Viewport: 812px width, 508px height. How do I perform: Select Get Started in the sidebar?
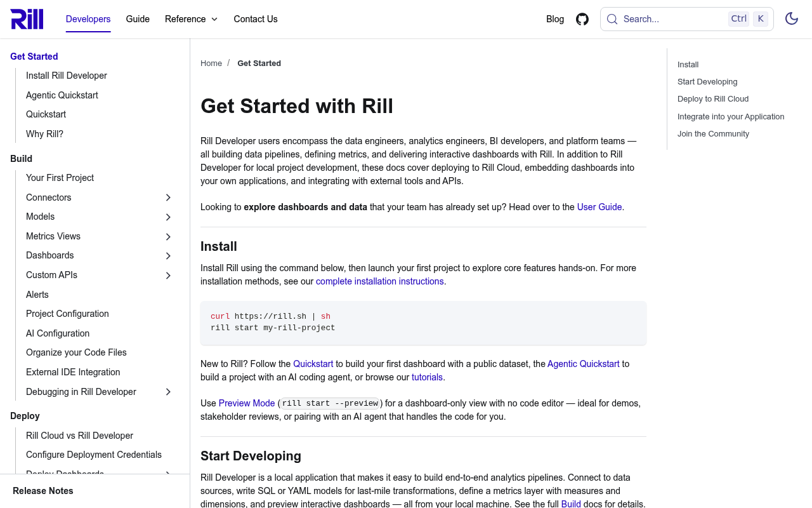tap(34, 57)
